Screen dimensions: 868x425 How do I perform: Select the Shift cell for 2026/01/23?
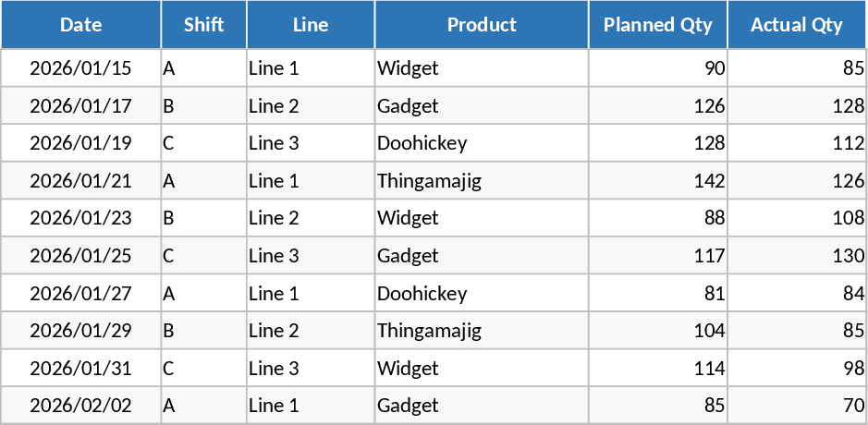pyautogui.click(x=203, y=218)
